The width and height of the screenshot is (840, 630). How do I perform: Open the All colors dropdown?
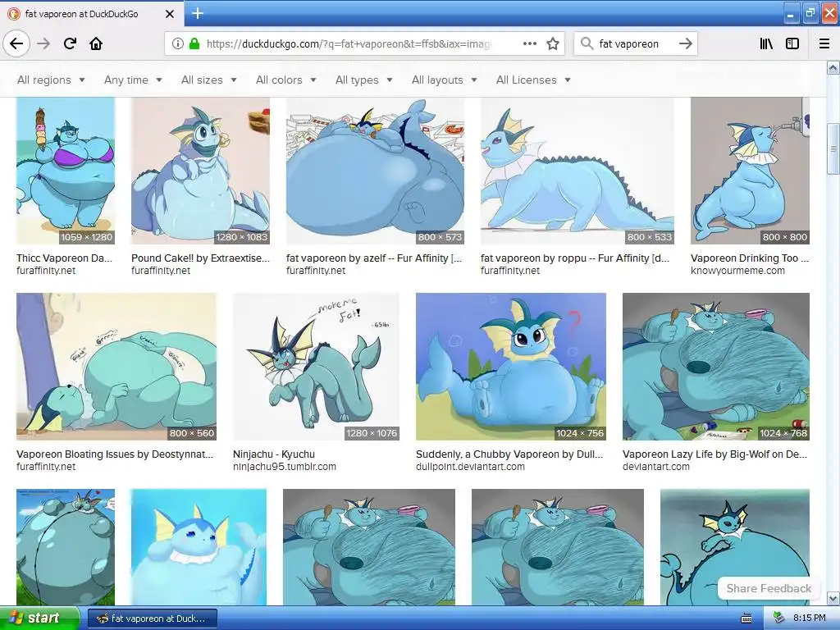[x=286, y=80]
